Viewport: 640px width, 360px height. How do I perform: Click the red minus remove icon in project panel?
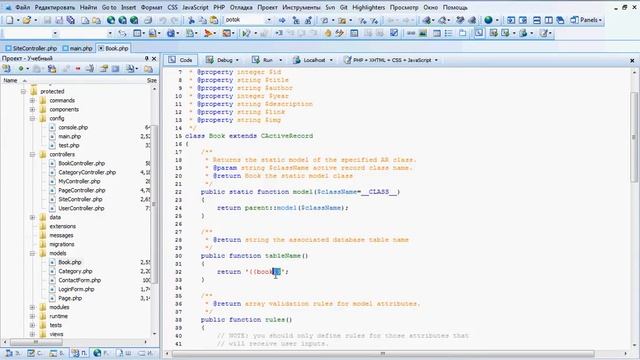pos(78,69)
